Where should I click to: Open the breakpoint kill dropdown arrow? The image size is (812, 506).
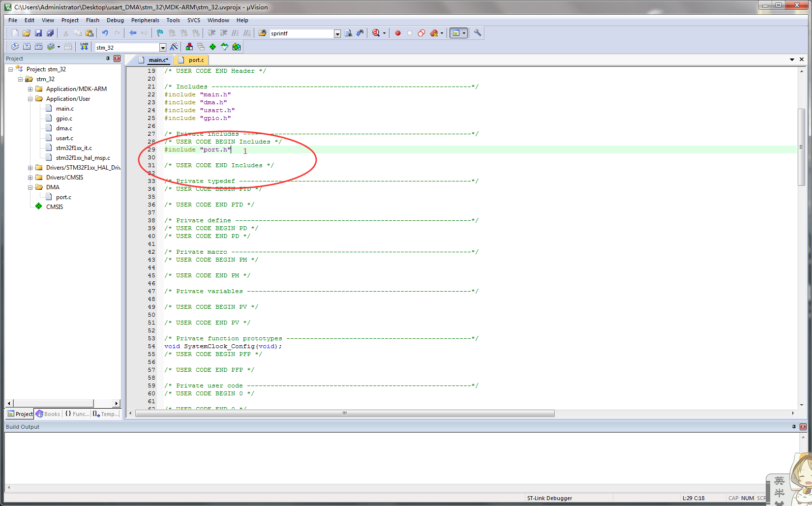click(442, 33)
